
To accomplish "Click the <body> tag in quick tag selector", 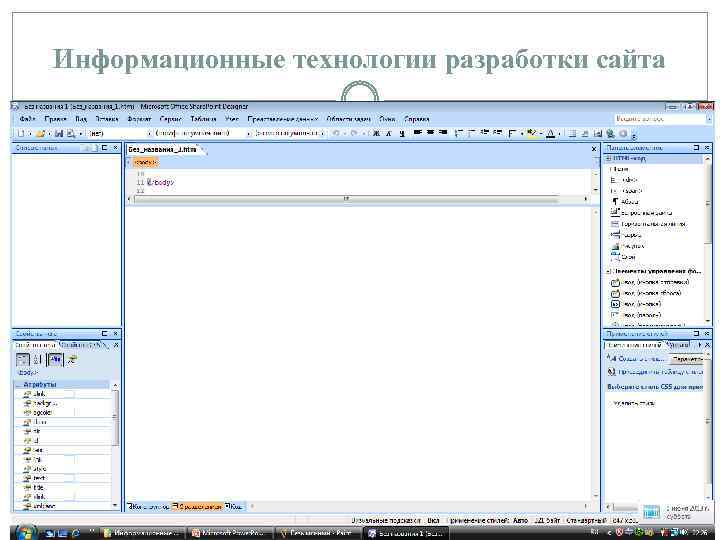I will [x=146, y=162].
